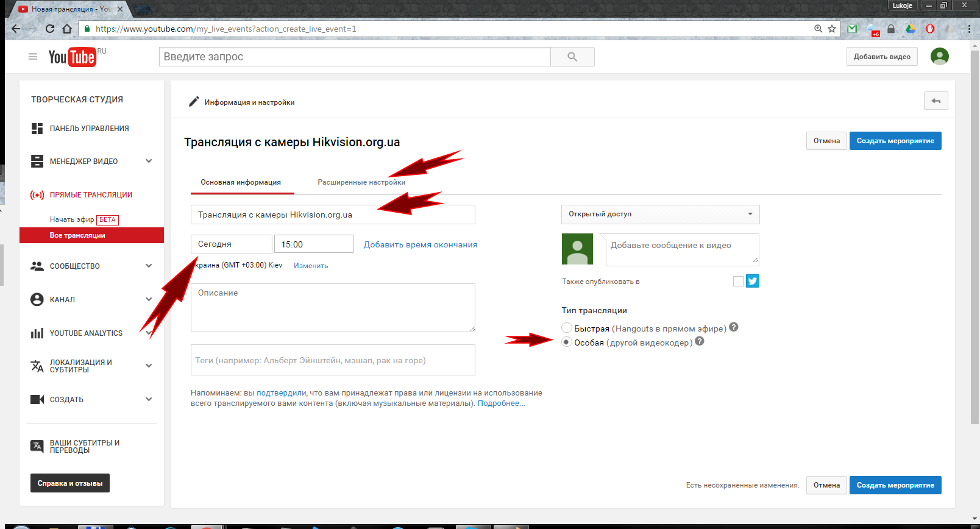This screenshot has height=529, width=980.
Task: Click the back arrow button in header
Action: [936, 101]
